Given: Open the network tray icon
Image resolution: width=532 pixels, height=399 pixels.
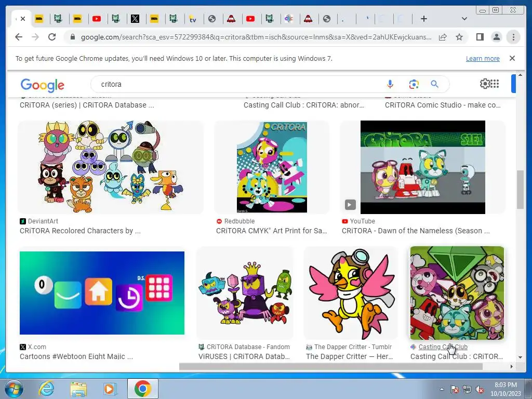Looking at the screenshot, I should tap(467, 389).
